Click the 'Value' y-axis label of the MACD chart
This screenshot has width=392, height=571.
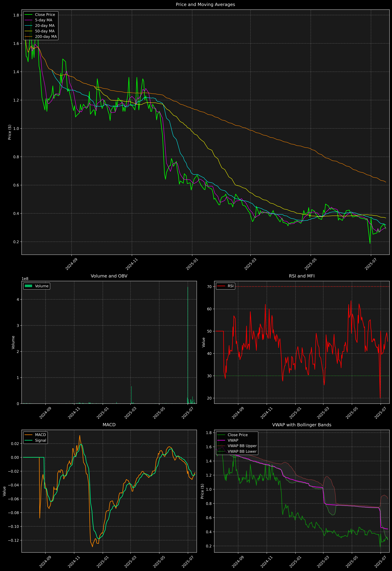(4, 491)
